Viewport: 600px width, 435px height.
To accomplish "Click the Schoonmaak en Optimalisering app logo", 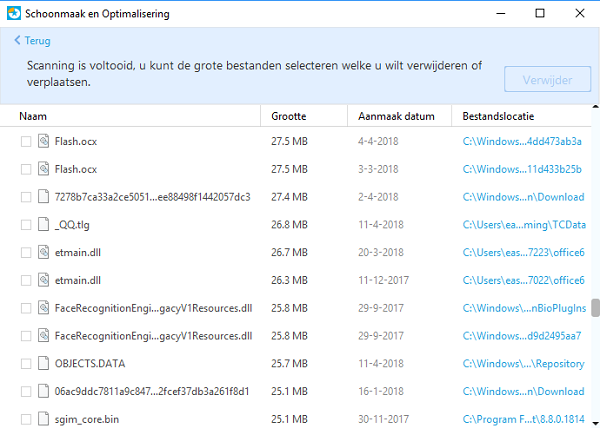I will click(13, 13).
